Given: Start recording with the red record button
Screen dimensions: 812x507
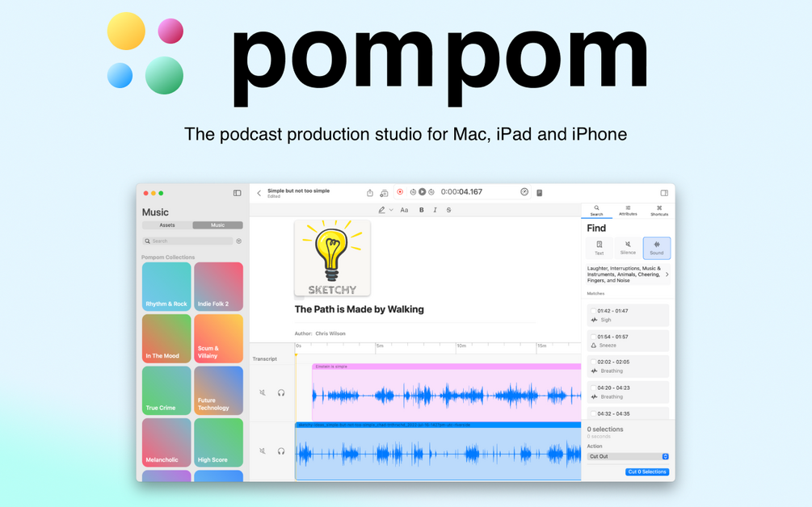Looking at the screenshot, I should coord(400,192).
